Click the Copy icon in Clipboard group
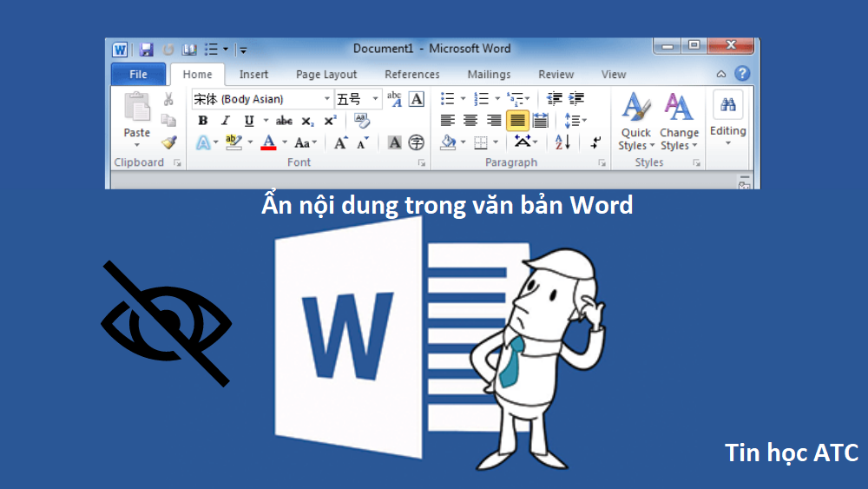This screenshot has height=489, width=868. 168,120
